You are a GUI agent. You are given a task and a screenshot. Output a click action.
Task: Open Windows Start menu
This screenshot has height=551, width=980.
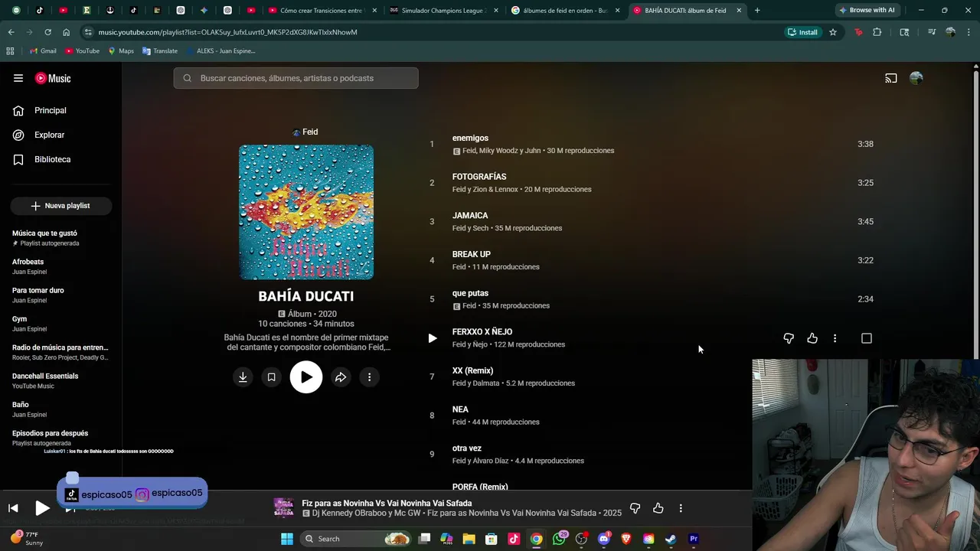(x=287, y=539)
